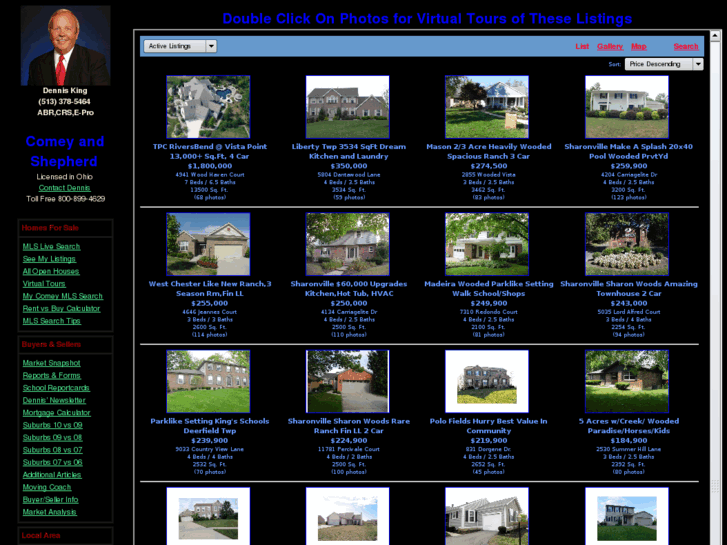Click Mason Heavily Wooded Ranch photo
This screenshot has width=727, height=545.
pyautogui.click(x=487, y=107)
